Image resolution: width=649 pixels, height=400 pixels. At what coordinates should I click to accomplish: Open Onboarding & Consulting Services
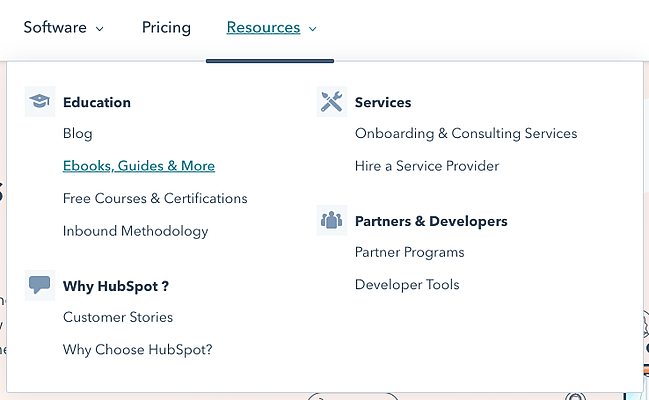coord(466,134)
